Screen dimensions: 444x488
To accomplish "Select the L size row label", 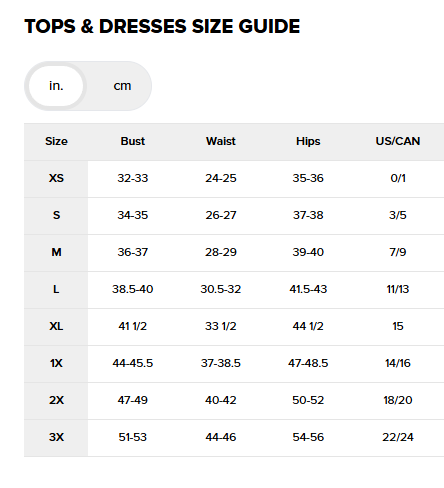I will pos(56,289).
